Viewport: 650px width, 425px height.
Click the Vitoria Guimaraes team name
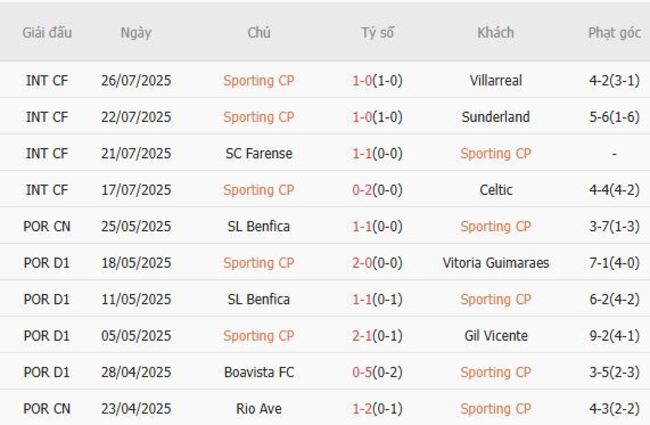(495, 263)
